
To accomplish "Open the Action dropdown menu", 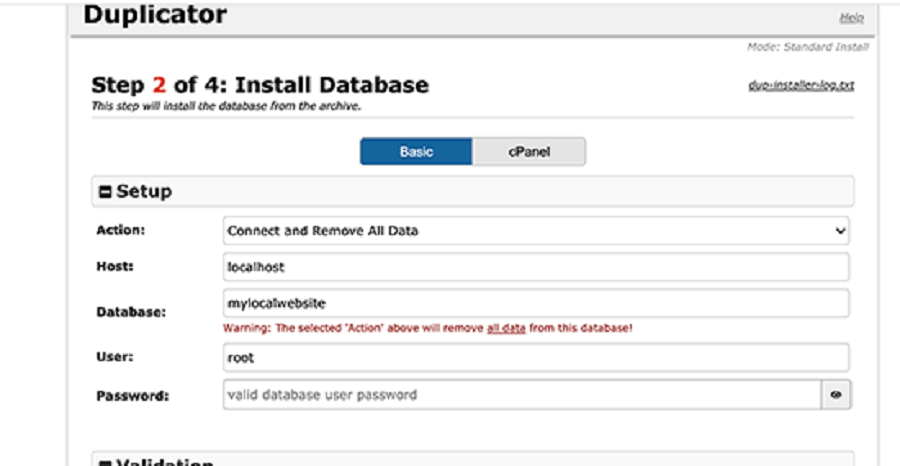I will pos(536,231).
